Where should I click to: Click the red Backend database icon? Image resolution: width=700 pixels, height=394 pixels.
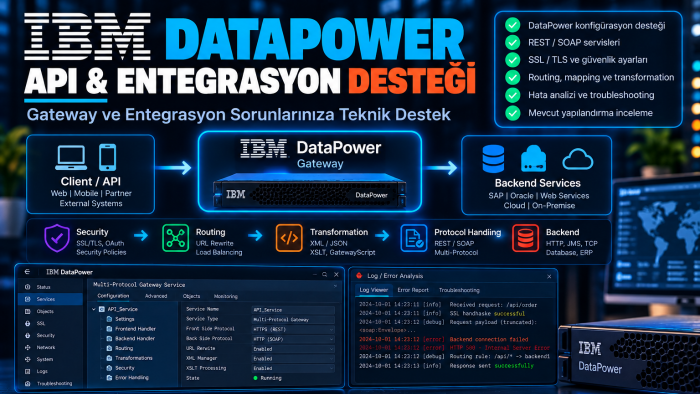click(x=525, y=238)
